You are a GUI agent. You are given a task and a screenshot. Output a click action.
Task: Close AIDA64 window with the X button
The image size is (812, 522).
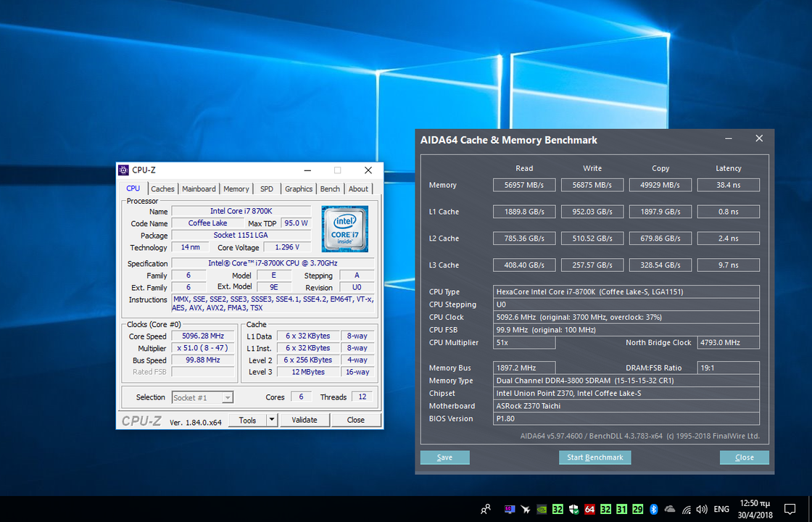tap(759, 138)
